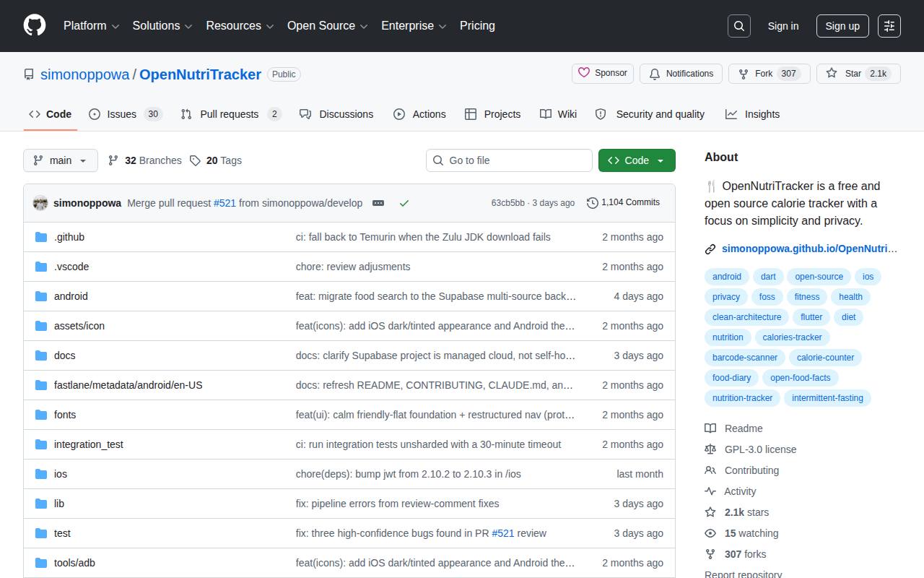
Task: Click the intermittent-fasting topic tag
Action: coord(827,398)
